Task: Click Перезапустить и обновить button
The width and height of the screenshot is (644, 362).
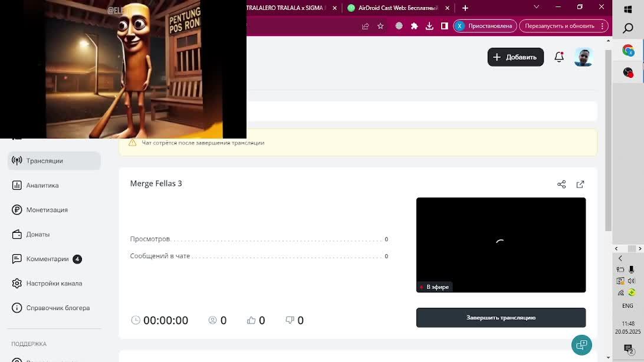Action: click(x=560, y=26)
